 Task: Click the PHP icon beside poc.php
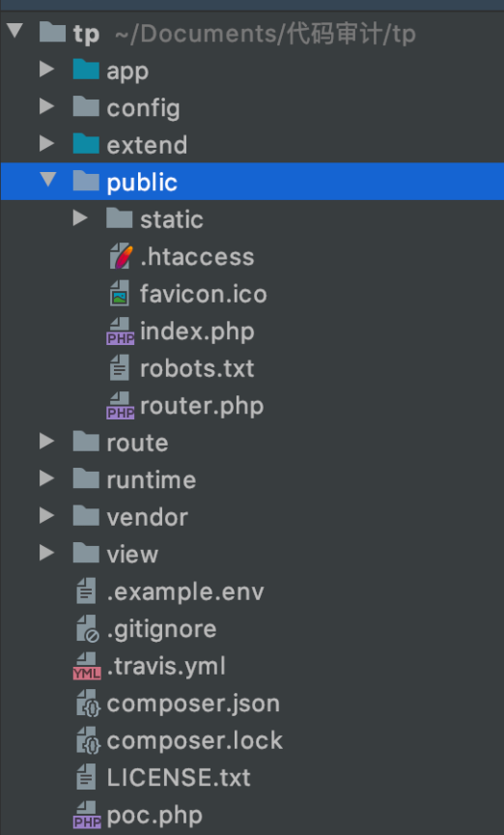(x=87, y=816)
